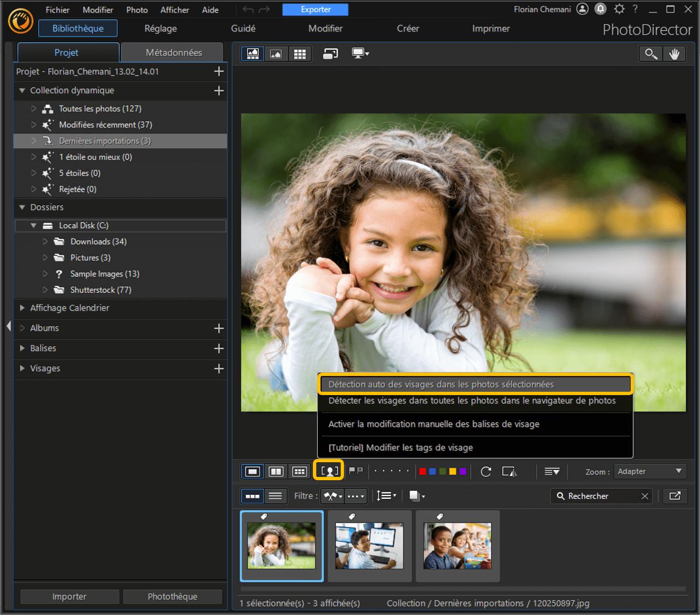700x615 pixels.
Task: Select the magnifier zoom tool
Action: 651,53
